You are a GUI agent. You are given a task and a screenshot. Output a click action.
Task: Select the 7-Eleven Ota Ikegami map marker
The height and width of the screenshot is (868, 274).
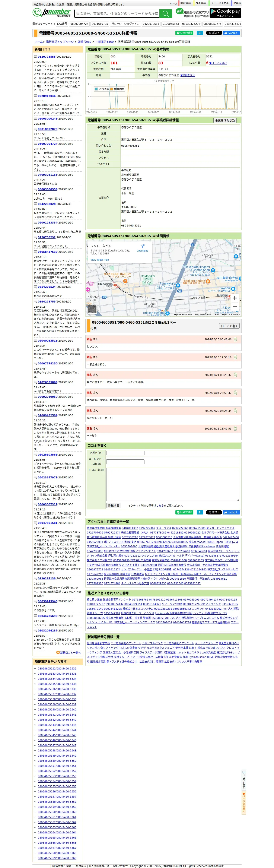coord(213,270)
